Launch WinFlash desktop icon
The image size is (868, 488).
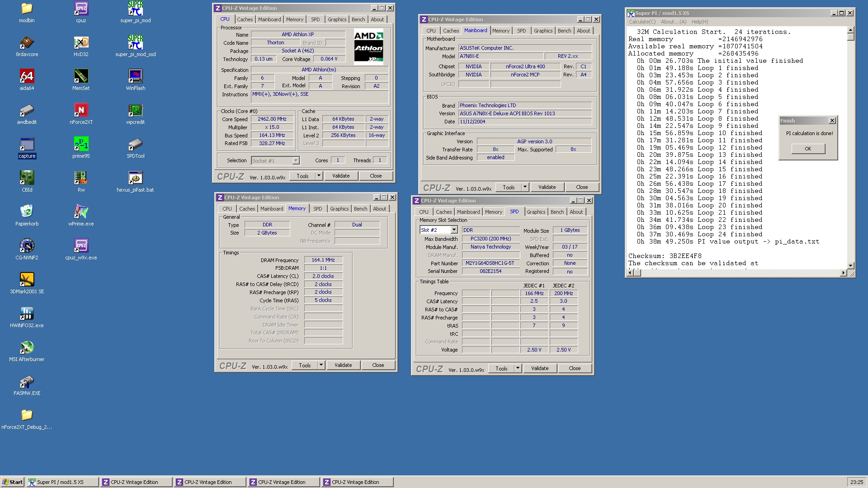click(x=135, y=80)
